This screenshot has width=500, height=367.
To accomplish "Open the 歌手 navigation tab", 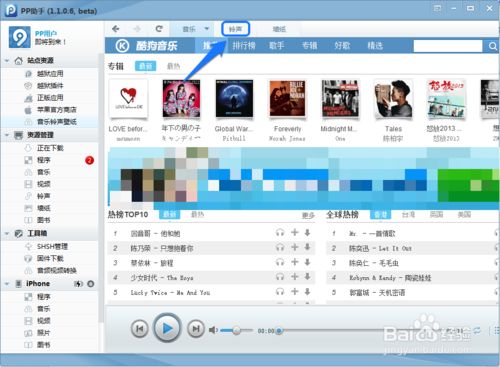I will coord(277,45).
